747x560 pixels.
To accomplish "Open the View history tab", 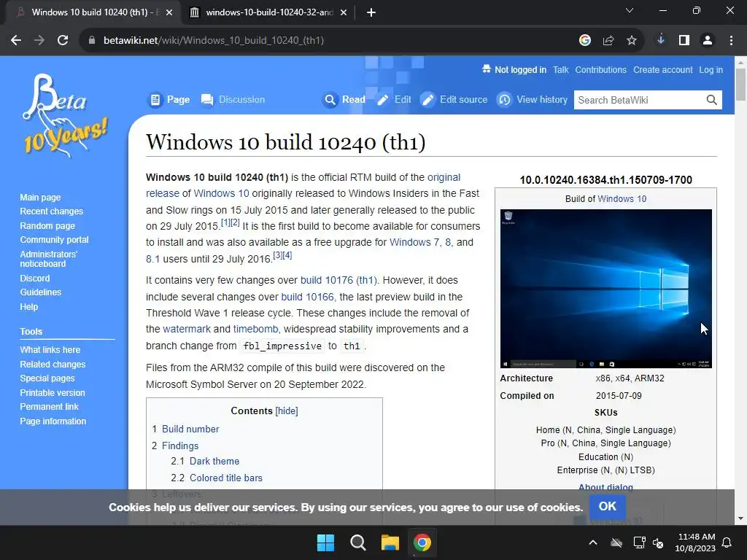I will [x=542, y=99].
